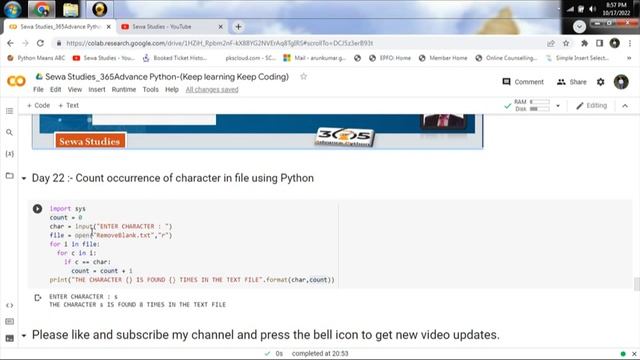Close the Sewa Studies YouTube tab
This screenshot has height=360, width=640.
220,27
